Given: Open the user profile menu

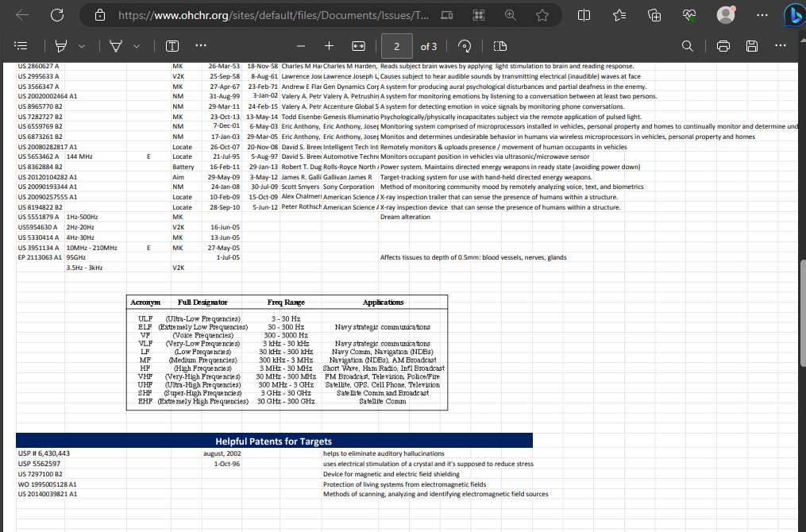Looking at the screenshot, I should [x=726, y=15].
